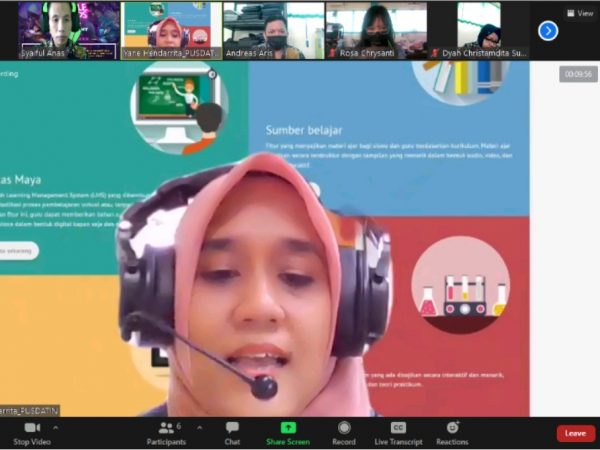Expand the video options arrow beside Stop Video

coord(55,427)
